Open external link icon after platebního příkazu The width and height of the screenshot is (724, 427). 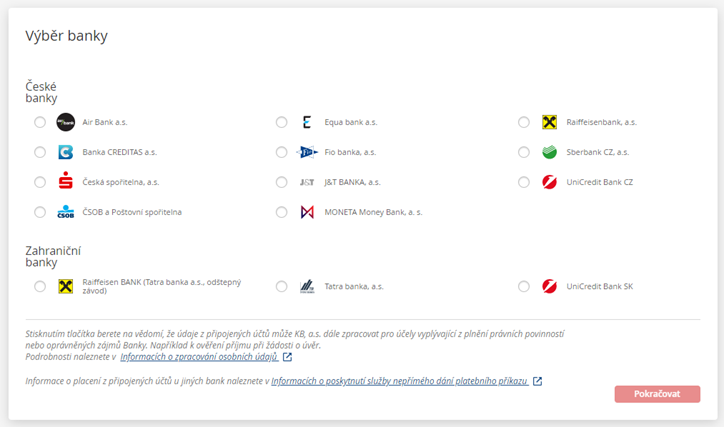click(537, 381)
